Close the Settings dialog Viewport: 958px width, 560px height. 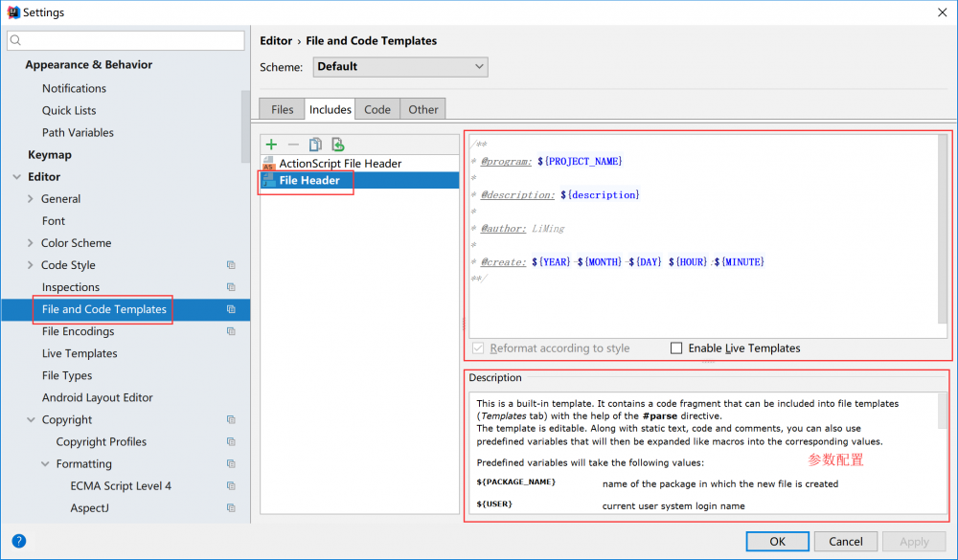click(x=942, y=12)
